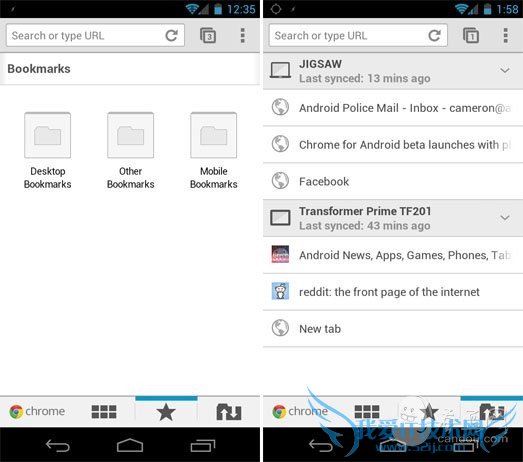The image size is (523, 462).
Task: Open tab switcher showing 1 tab
Action: coord(471,35)
